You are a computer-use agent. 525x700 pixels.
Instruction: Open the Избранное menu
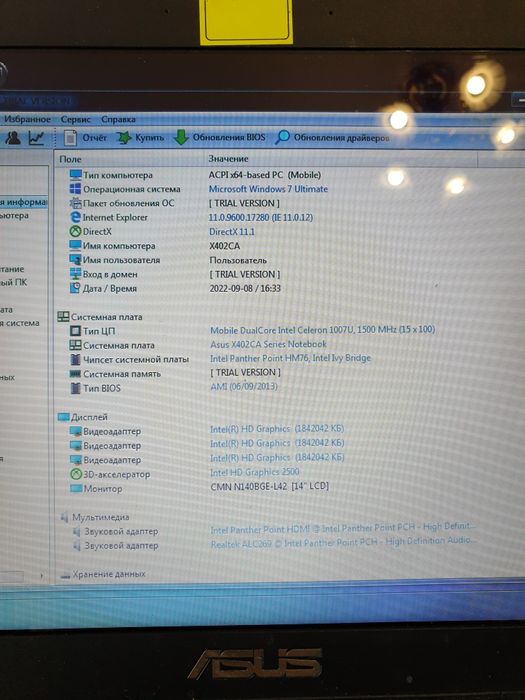pos(27,120)
